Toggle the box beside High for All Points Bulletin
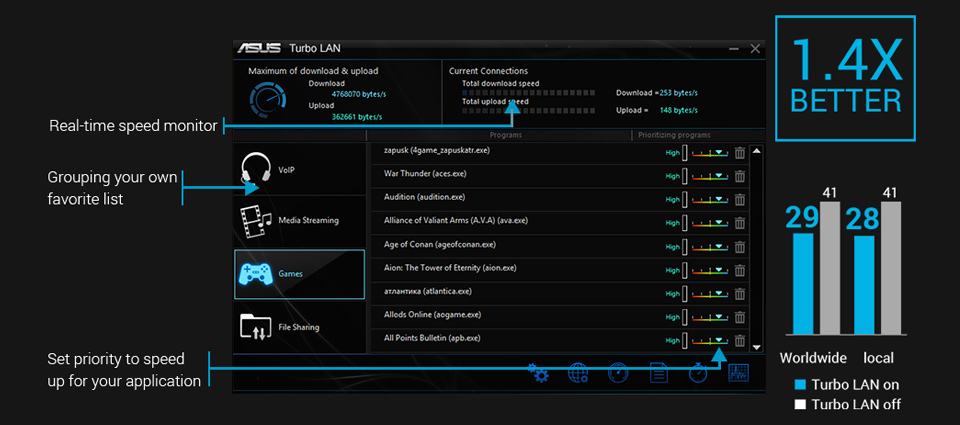This screenshot has height=425, width=960. [x=685, y=340]
